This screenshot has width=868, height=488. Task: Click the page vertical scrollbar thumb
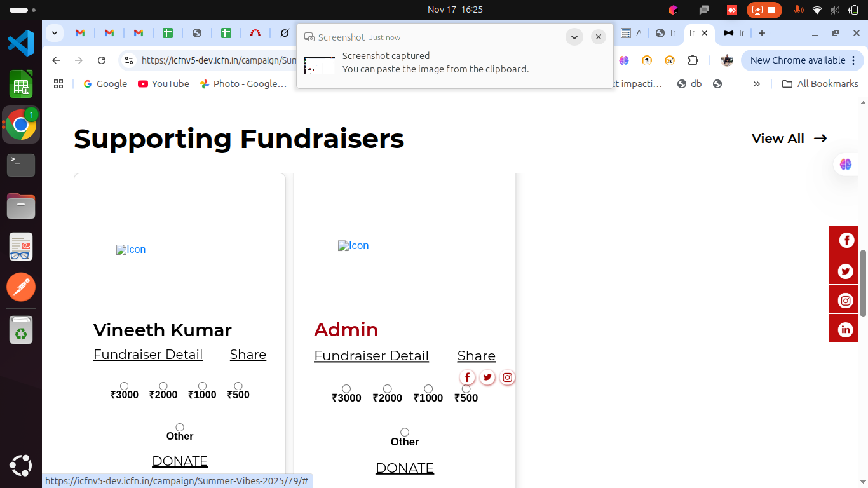click(863, 283)
